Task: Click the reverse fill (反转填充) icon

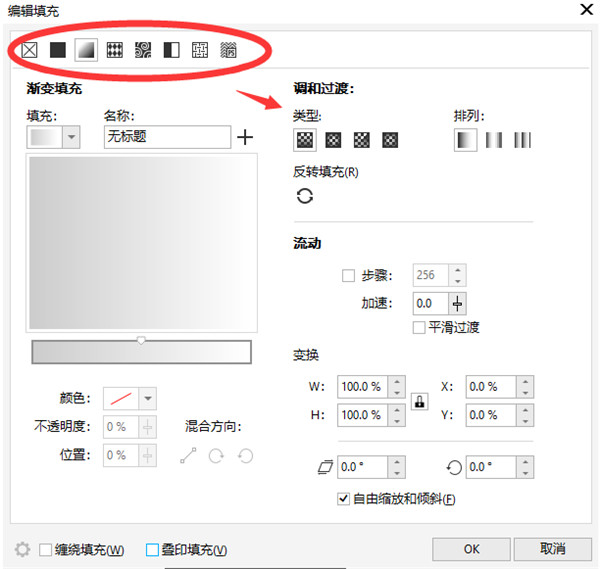Action: (305, 196)
